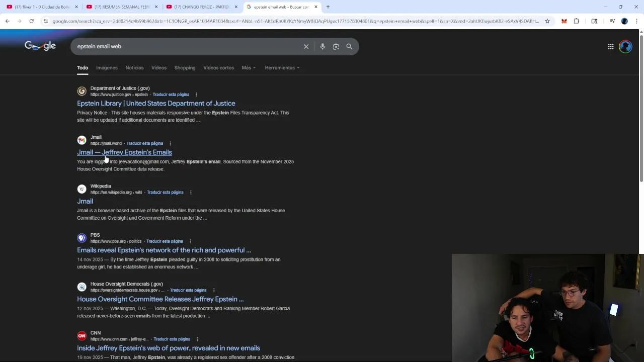Expand the Más dropdown
The width and height of the screenshot is (644, 362).
[x=249, y=68]
